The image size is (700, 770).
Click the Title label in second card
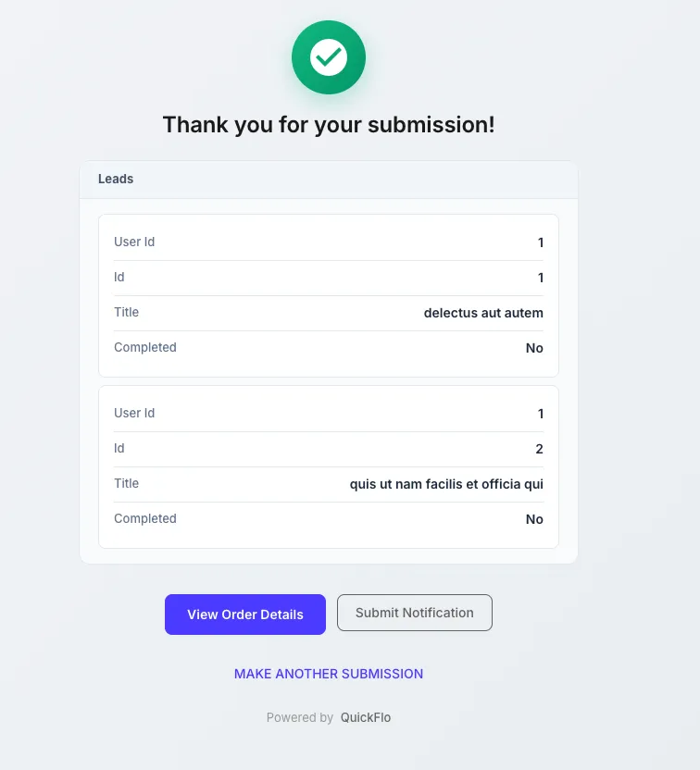pyautogui.click(x=126, y=483)
